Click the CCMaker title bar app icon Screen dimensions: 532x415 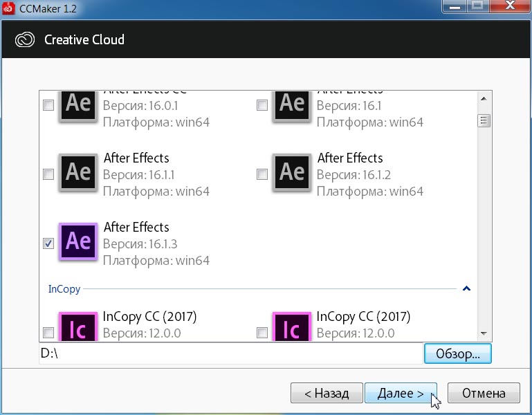tap(8, 8)
